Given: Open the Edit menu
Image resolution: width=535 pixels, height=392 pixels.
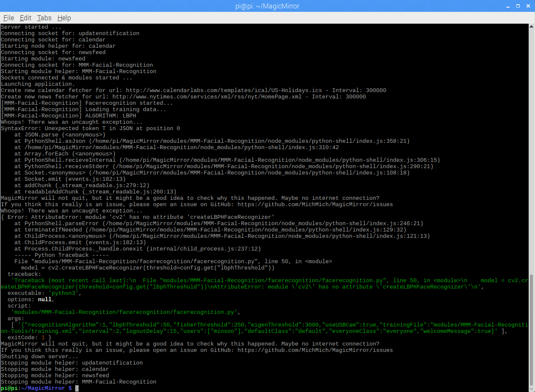Looking at the screenshot, I should pos(25,18).
